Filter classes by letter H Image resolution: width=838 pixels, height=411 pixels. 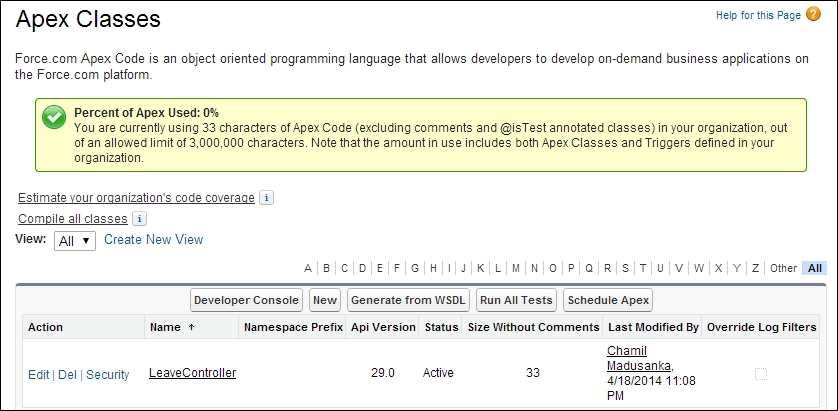coord(433,268)
